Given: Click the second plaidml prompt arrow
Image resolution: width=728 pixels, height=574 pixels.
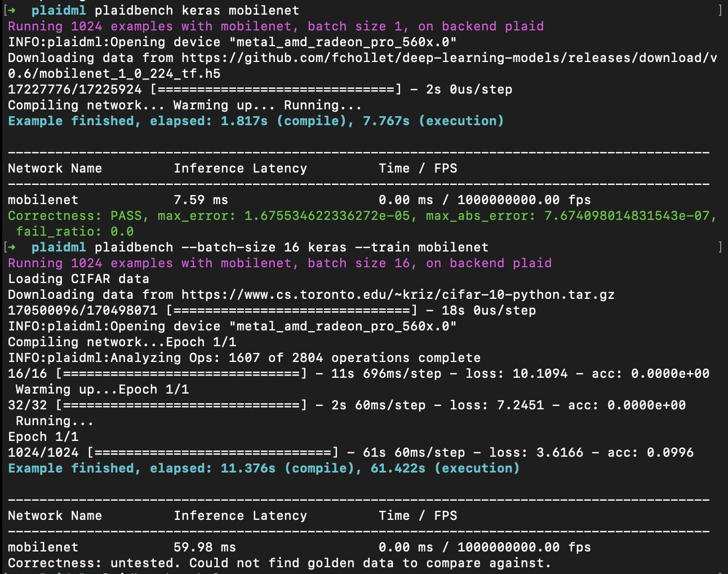Looking at the screenshot, I should coord(11,247).
